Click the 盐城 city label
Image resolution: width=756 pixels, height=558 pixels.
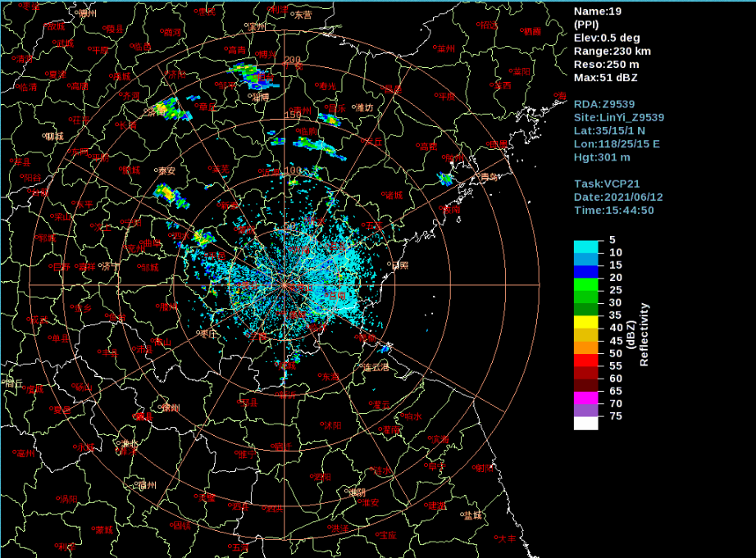[473, 515]
